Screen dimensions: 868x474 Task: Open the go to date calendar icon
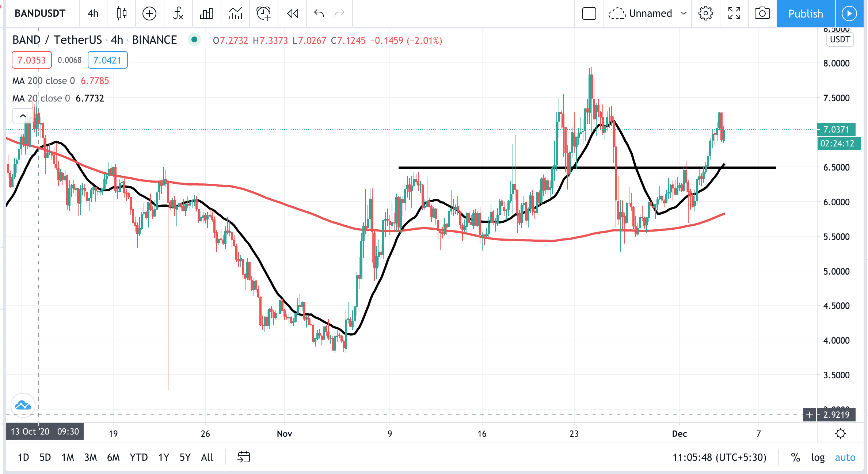click(x=244, y=457)
